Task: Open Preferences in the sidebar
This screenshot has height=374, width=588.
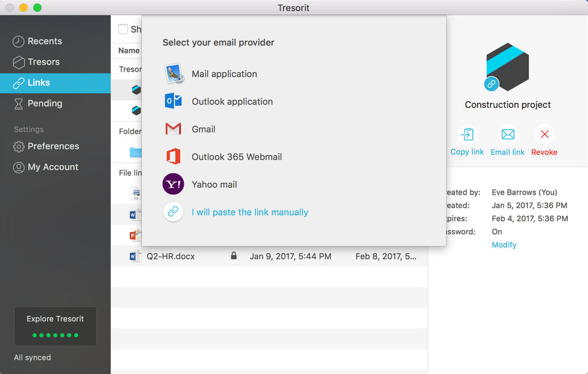Action: [55, 146]
